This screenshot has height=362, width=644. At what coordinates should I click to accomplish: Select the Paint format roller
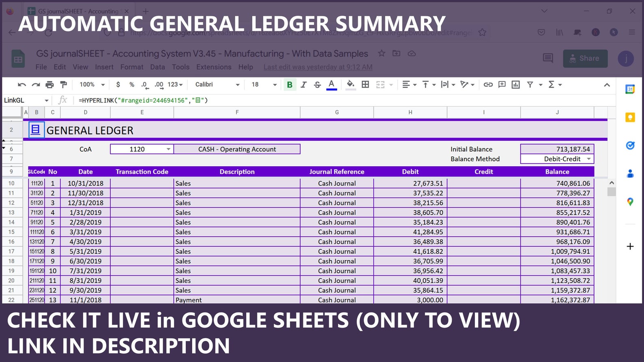(x=63, y=85)
